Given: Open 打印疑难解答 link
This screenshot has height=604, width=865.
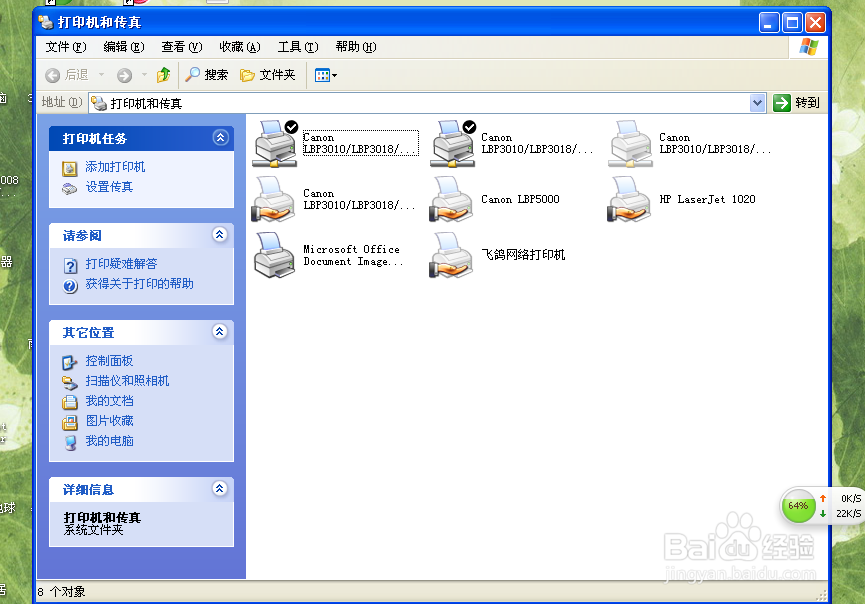Looking at the screenshot, I should [x=121, y=264].
